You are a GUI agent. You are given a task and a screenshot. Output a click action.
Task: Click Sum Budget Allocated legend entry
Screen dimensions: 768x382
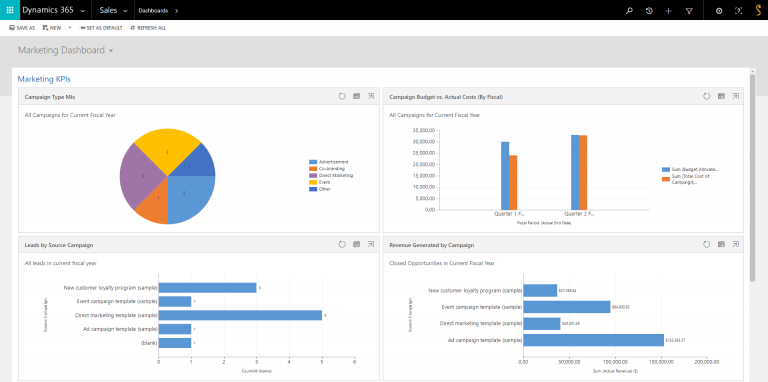(x=690, y=169)
